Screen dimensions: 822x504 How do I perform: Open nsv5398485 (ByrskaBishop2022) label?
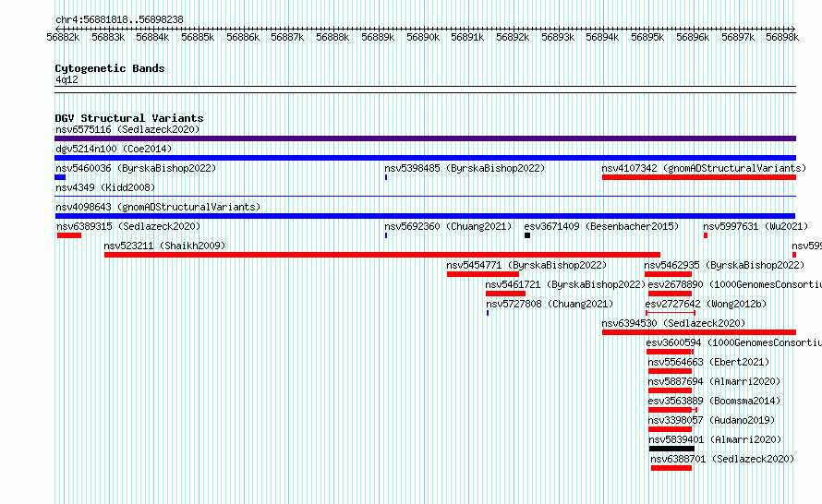pyautogui.click(x=465, y=168)
